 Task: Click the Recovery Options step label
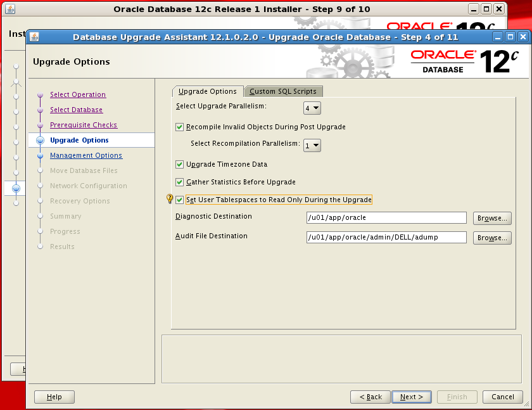pos(80,202)
